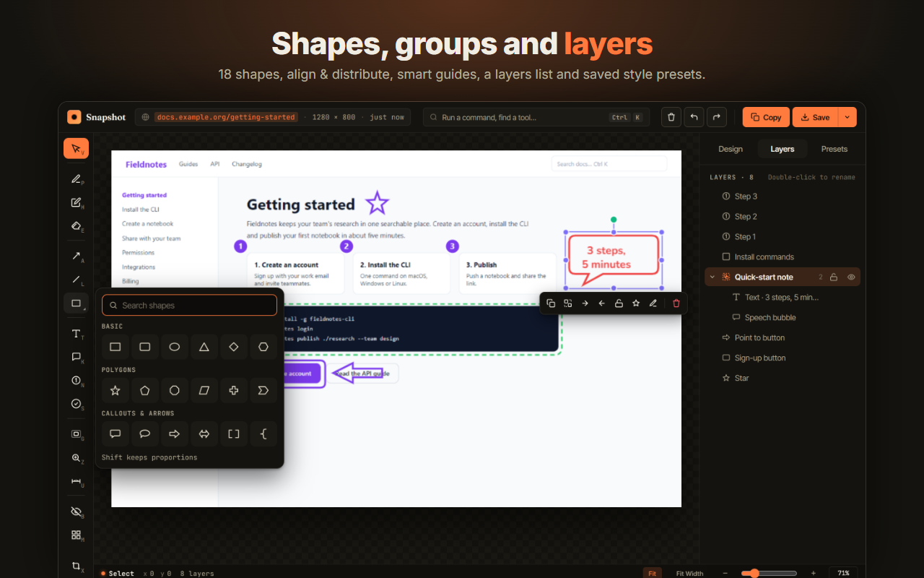Pick the plain rectangle shape
Screen dimensions: 924x578
[x=115, y=347]
